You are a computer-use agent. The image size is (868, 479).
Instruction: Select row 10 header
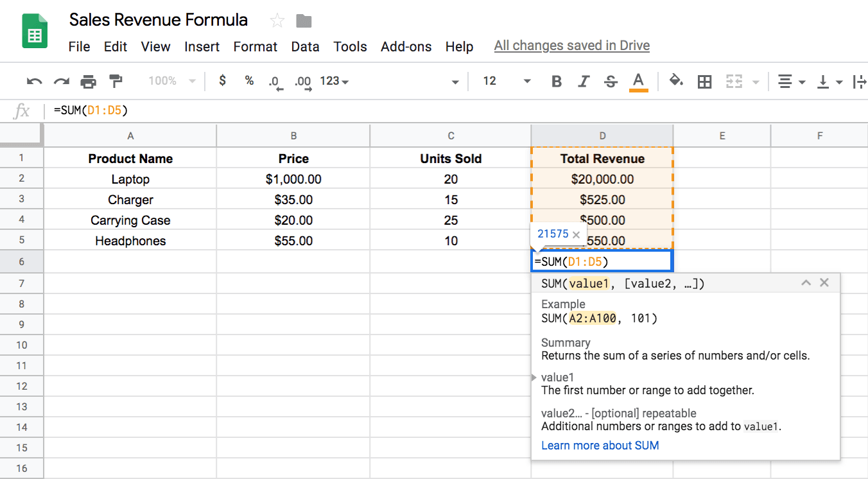pos(22,345)
